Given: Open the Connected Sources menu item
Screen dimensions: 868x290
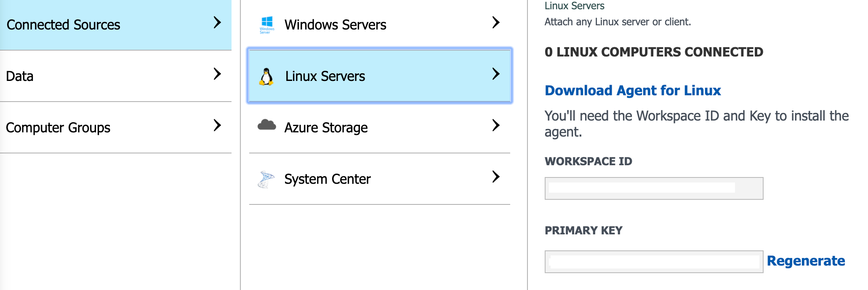Looking at the screenshot, I should (x=116, y=25).
